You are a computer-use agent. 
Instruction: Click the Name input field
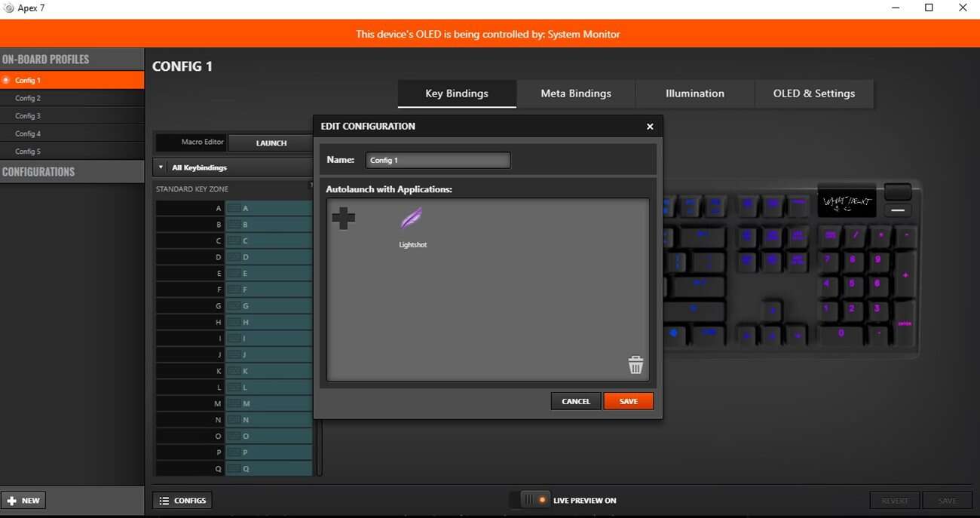pyautogui.click(x=437, y=160)
